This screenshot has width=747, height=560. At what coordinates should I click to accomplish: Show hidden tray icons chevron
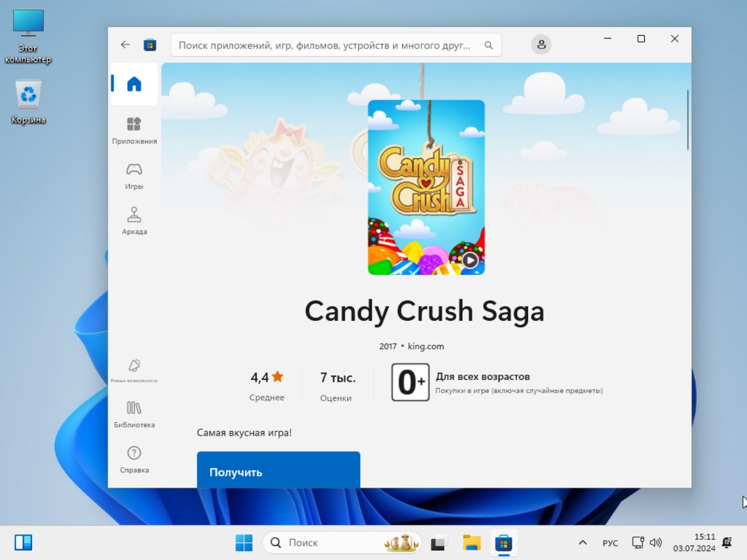pyautogui.click(x=582, y=542)
